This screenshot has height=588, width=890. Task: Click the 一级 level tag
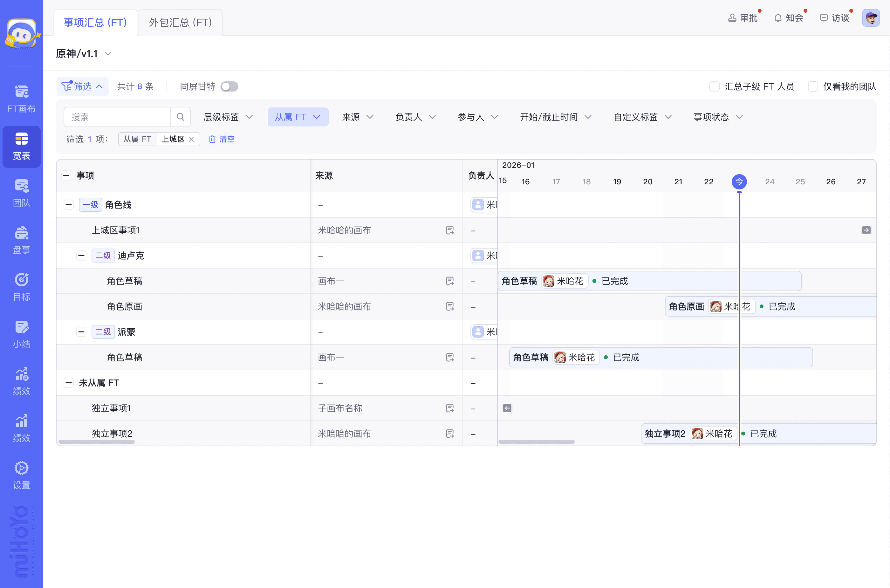click(x=90, y=205)
